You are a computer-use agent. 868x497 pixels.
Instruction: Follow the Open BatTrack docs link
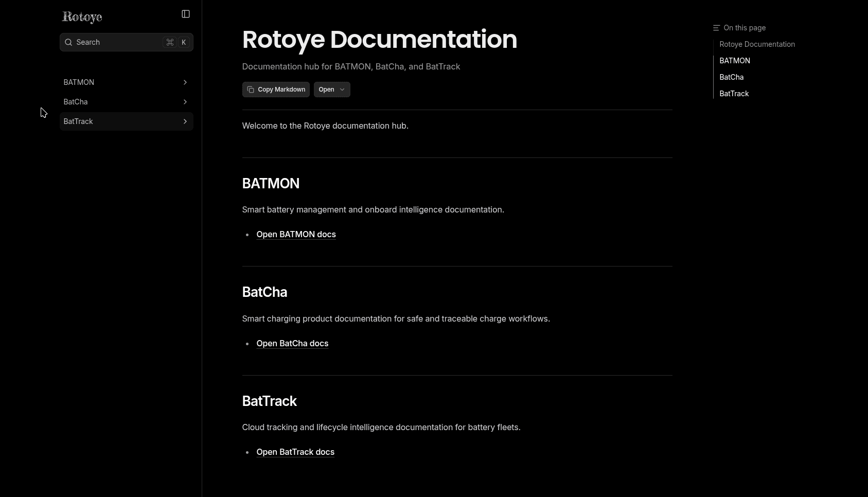pyautogui.click(x=295, y=452)
